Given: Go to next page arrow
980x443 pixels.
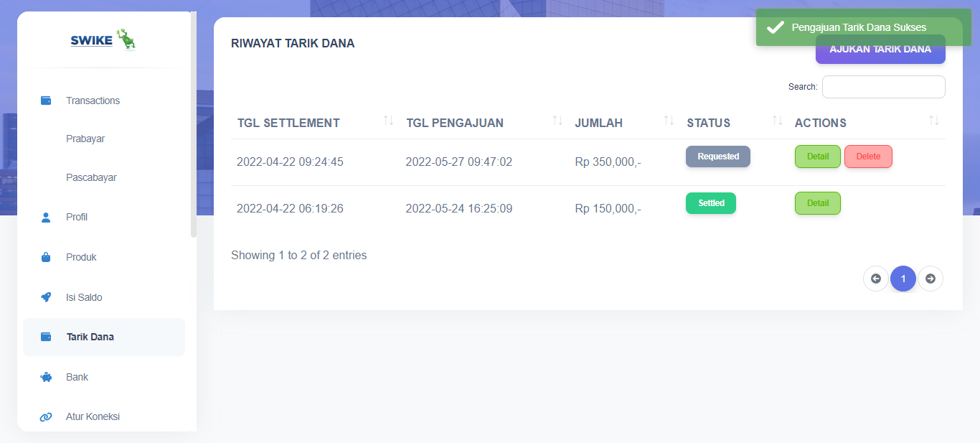Looking at the screenshot, I should pyautogui.click(x=930, y=279).
